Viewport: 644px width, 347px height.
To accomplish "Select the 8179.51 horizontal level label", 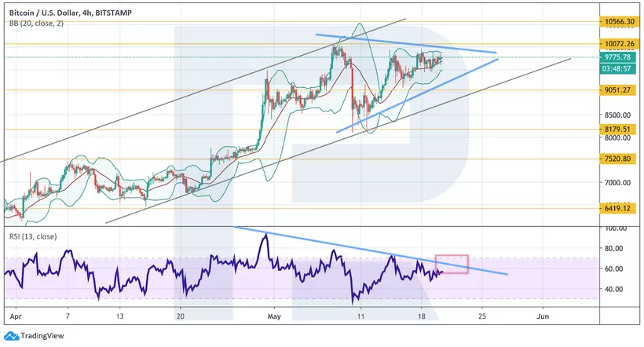I will tap(620, 129).
